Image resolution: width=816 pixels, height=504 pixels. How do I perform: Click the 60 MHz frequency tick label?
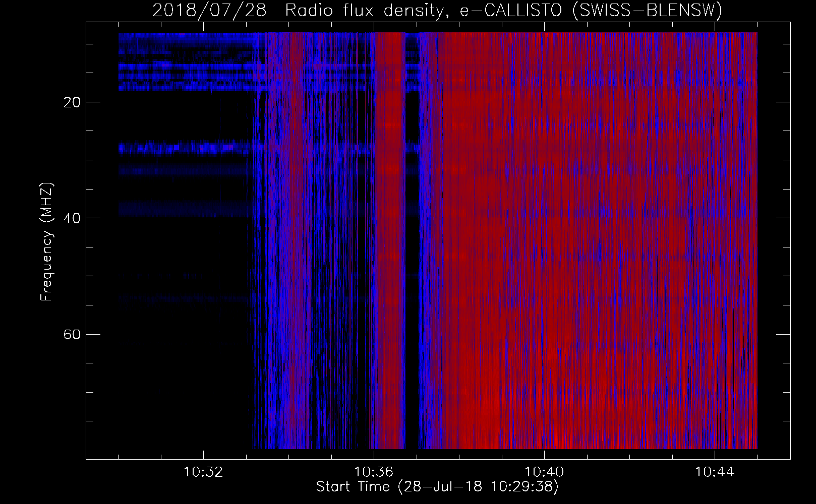click(72, 335)
